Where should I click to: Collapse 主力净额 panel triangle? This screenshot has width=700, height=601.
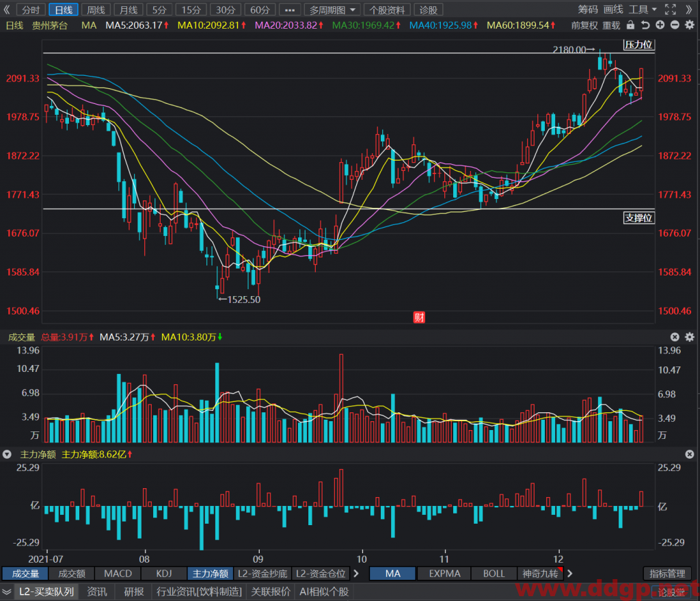coord(7,454)
